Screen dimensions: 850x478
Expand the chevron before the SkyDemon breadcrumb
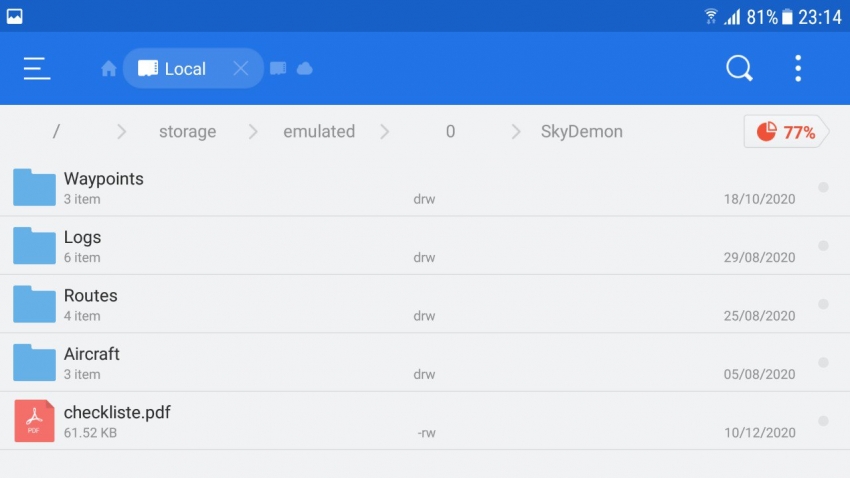click(x=516, y=132)
